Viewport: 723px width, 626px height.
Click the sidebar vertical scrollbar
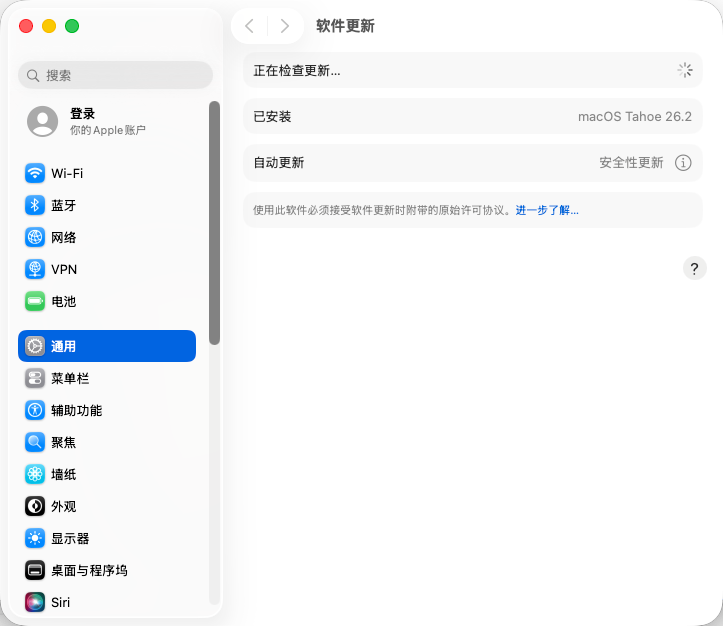[x=214, y=223]
